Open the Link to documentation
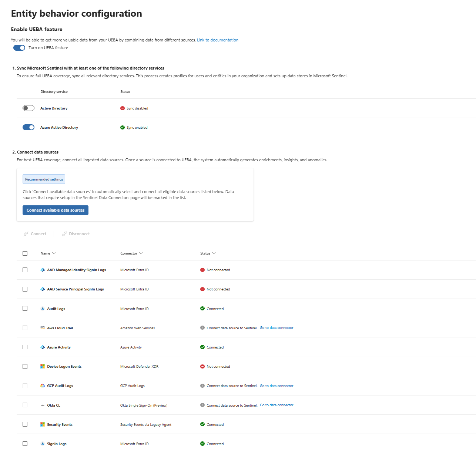The width and height of the screenshot is (476, 451). [218, 40]
